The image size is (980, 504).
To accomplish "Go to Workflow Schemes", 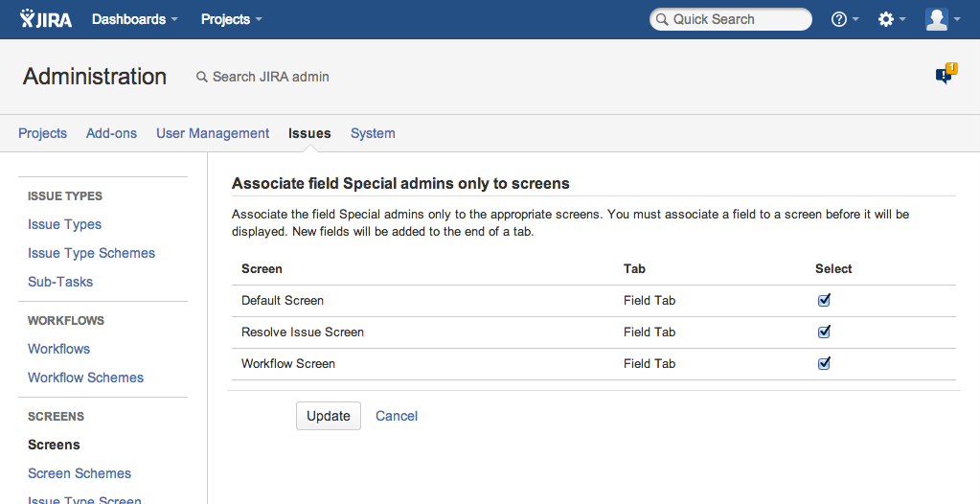I will 85,378.
